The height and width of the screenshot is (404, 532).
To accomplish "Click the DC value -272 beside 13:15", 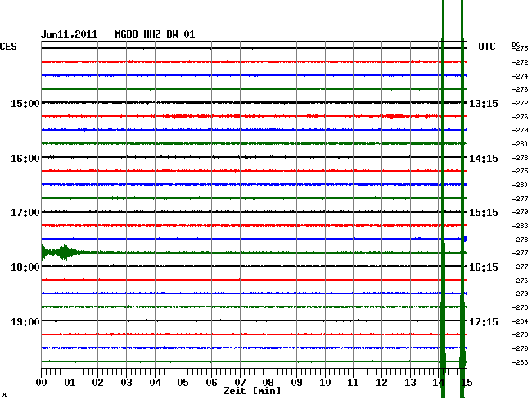I will pyautogui.click(x=520, y=103).
